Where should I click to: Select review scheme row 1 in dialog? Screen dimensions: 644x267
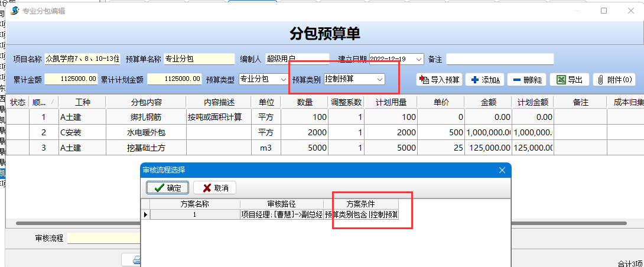click(x=194, y=214)
